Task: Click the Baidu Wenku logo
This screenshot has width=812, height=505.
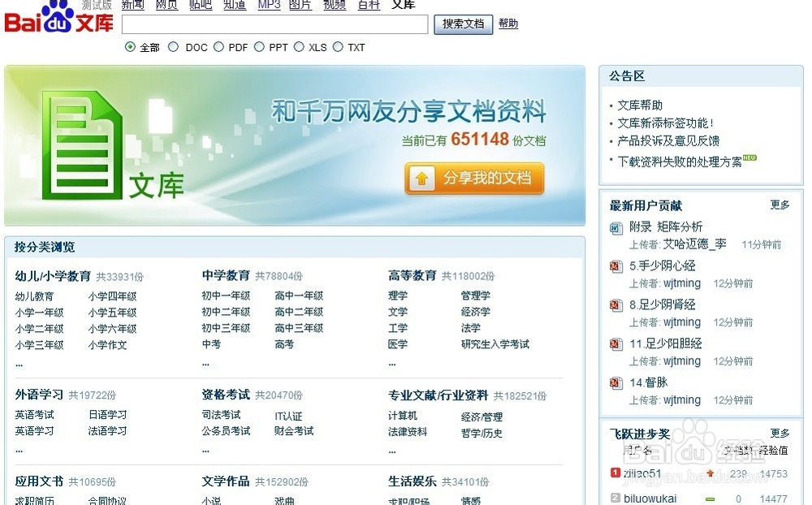Action: (x=58, y=18)
